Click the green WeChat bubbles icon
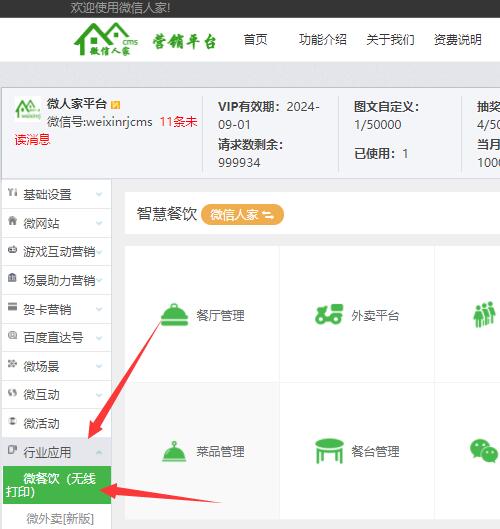Viewport: 500px width, 529px height. pyautogui.click(x=484, y=450)
